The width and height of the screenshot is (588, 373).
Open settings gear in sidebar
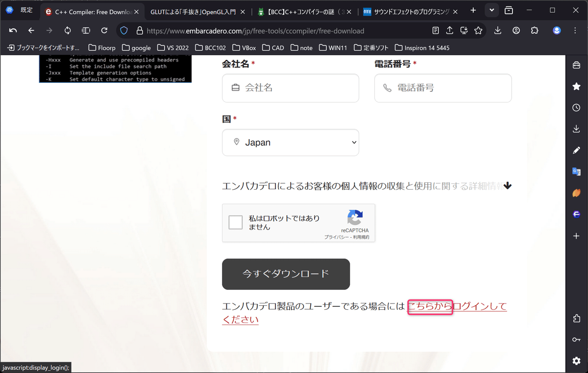coord(576,361)
